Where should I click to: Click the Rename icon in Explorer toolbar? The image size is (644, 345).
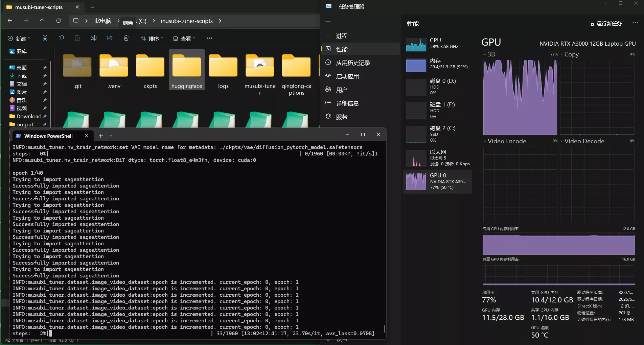point(94,38)
